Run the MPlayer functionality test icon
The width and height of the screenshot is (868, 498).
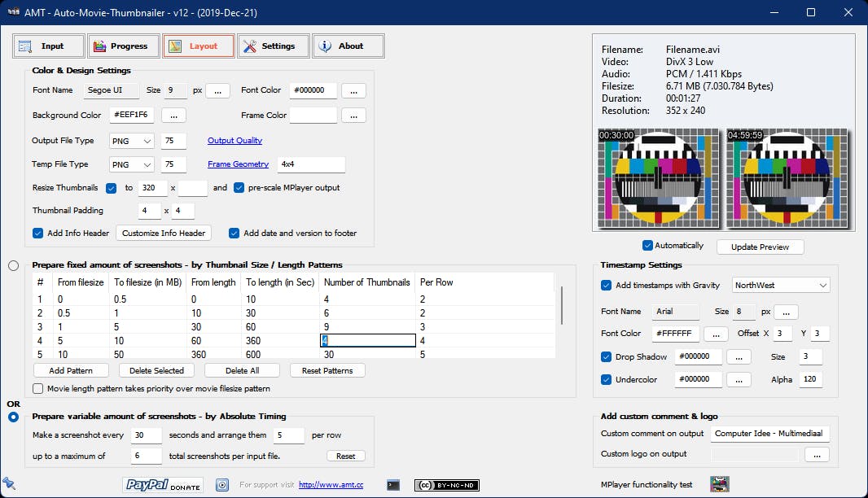(720, 484)
